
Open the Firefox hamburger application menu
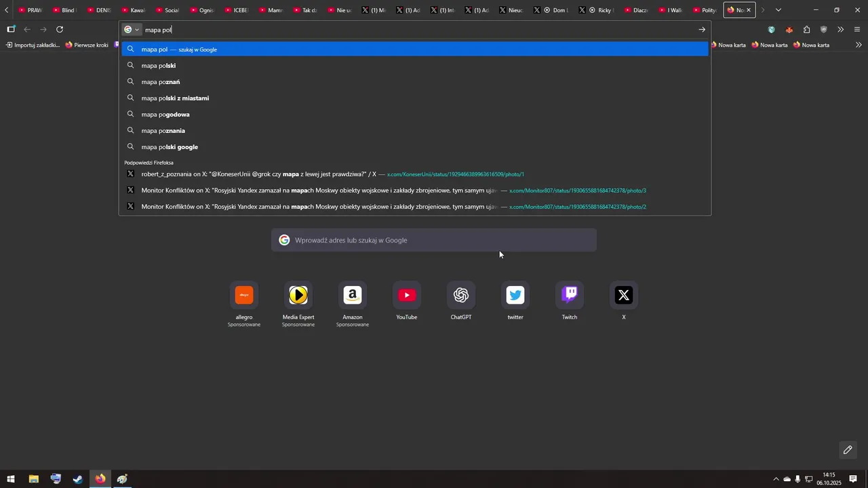pos(857,29)
